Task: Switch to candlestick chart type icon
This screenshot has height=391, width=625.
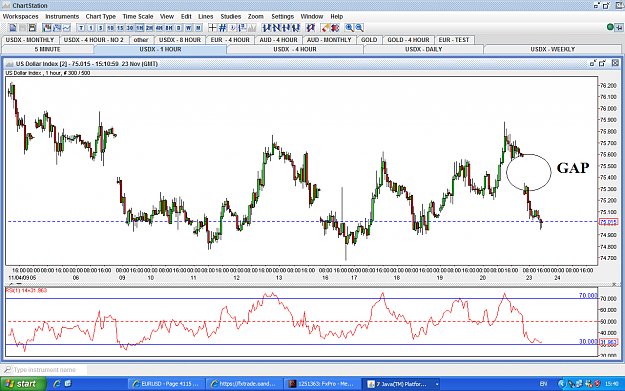Action: click(47, 28)
